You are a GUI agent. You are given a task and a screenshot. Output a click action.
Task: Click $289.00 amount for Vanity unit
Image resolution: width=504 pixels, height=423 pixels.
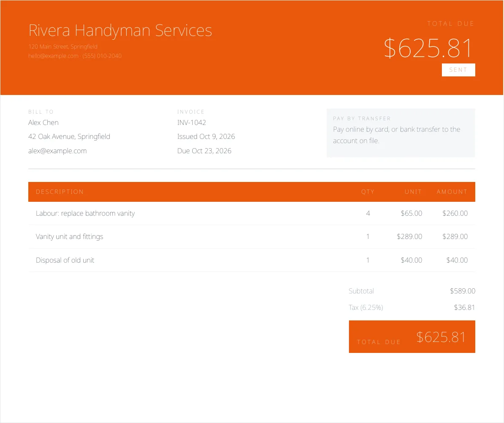455,237
